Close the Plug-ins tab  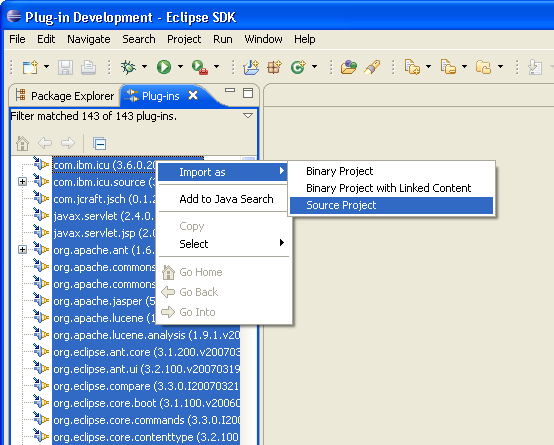[193, 95]
